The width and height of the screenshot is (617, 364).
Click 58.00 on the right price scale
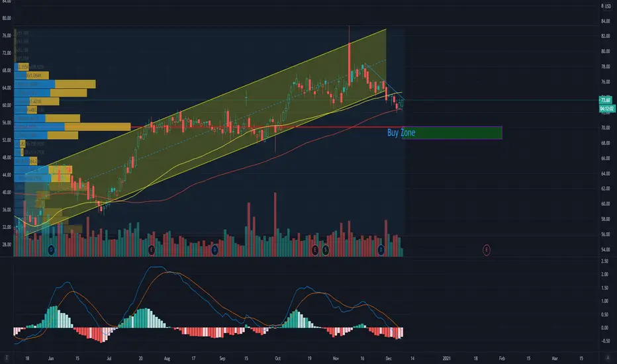point(605,219)
